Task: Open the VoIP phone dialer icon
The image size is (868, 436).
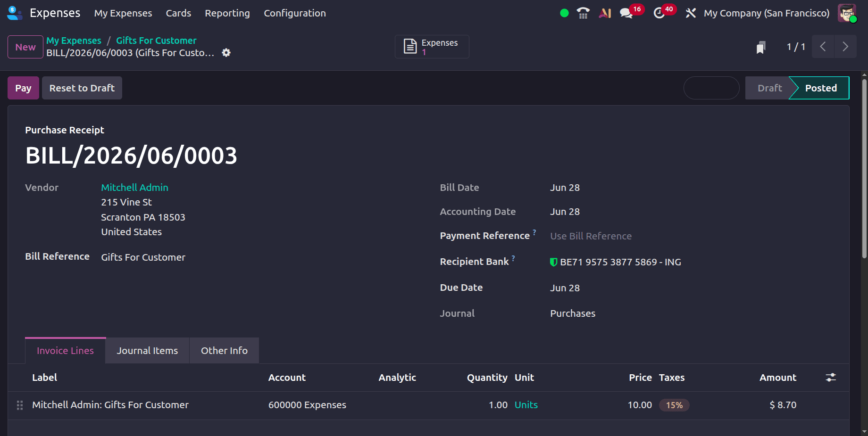Action: click(x=583, y=13)
